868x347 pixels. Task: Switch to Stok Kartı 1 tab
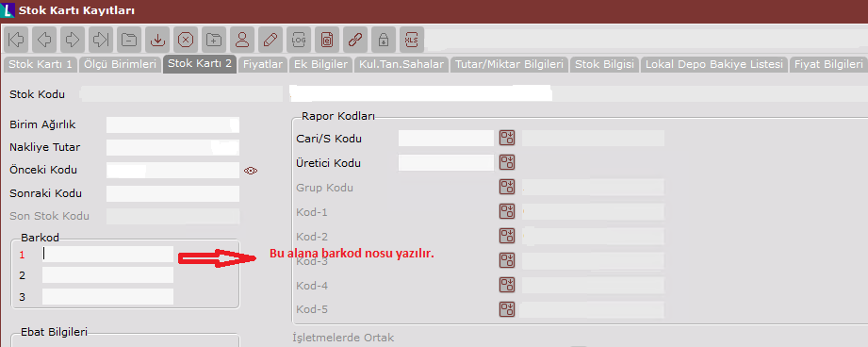pos(41,64)
